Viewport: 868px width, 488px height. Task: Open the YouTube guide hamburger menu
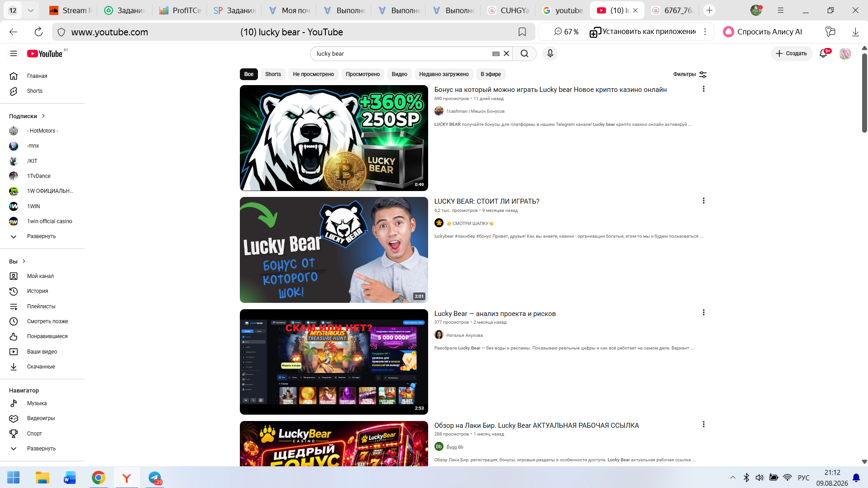pyautogui.click(x=14, y=53)
